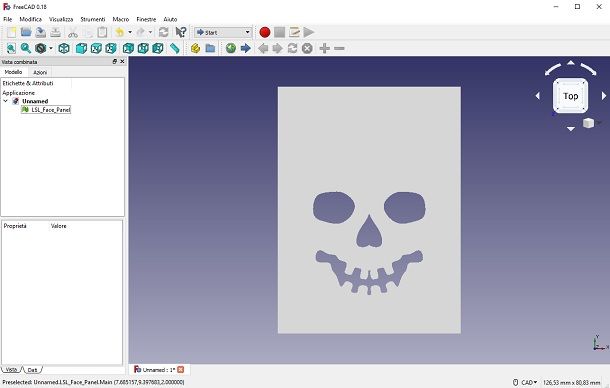Open a file using the folder icon
Screen dimensions: 610x388
tap(26, 32)
